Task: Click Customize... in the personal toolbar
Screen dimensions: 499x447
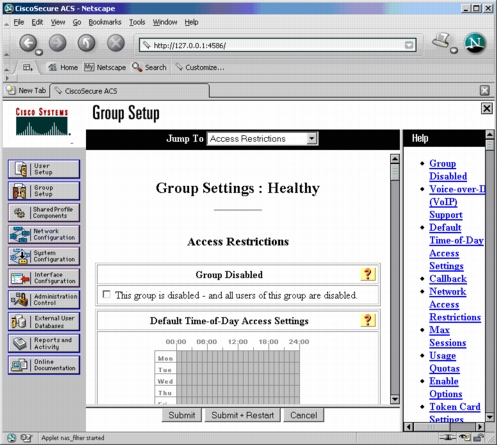Action: tap(200, 68)
